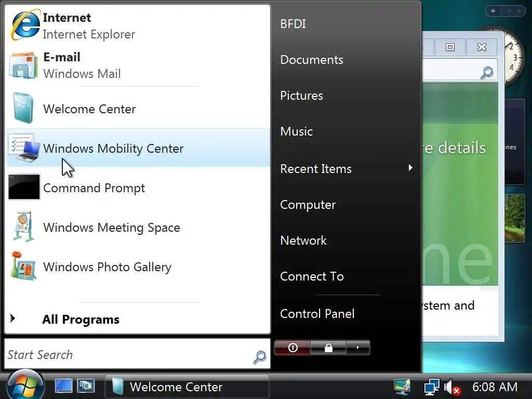Click the Windows Sidebar tray icon
This screenshot has height=399, width=532.
(x=403, y=387)
